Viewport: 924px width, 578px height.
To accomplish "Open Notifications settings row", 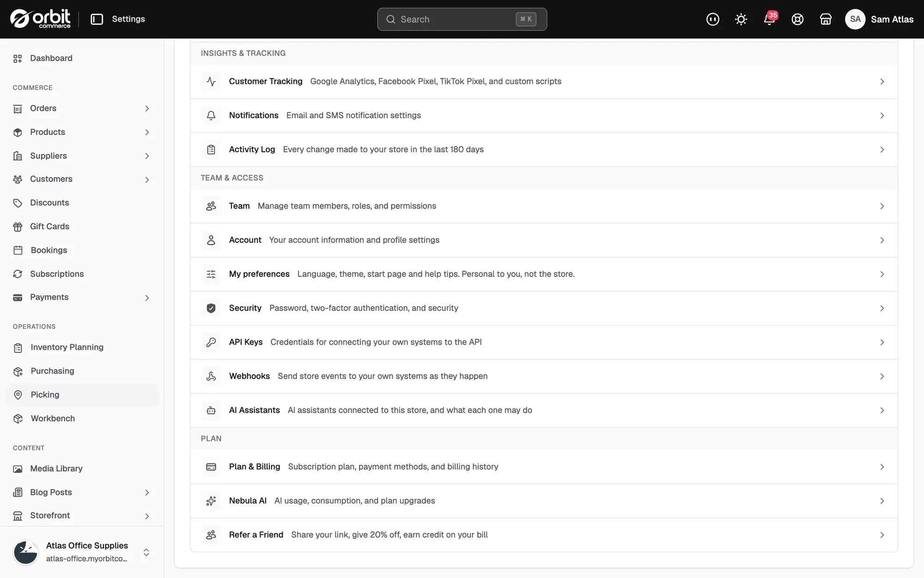I will (x=544, y=116).
